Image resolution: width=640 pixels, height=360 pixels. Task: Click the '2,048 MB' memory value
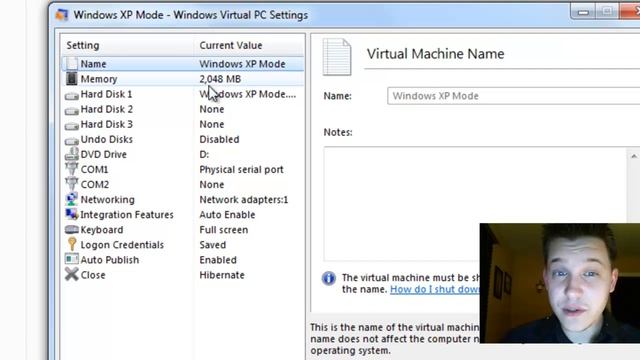pyautogui.click(x=220, y=79)
